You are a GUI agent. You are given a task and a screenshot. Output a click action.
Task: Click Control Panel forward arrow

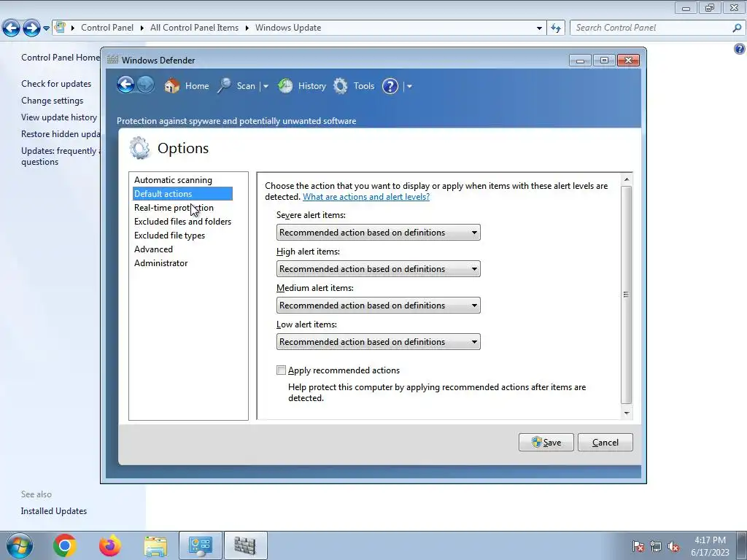click(x=31, y=28)
